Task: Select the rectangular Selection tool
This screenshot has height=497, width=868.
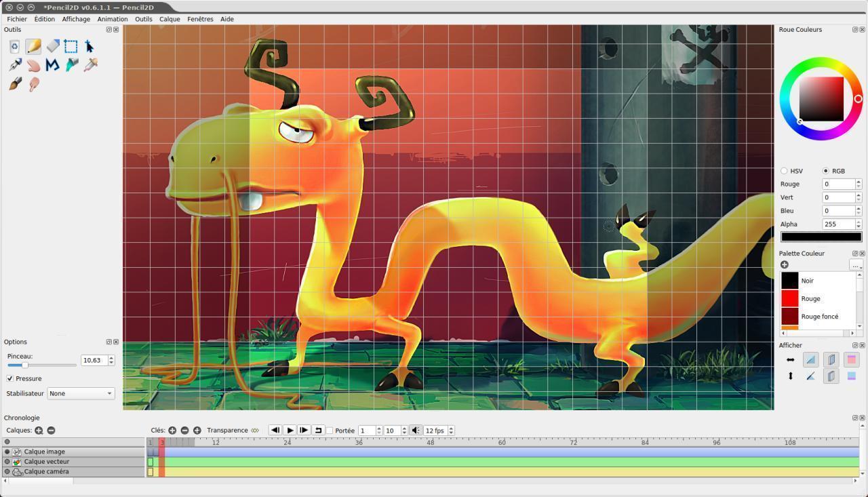Action: coord(71,46)
